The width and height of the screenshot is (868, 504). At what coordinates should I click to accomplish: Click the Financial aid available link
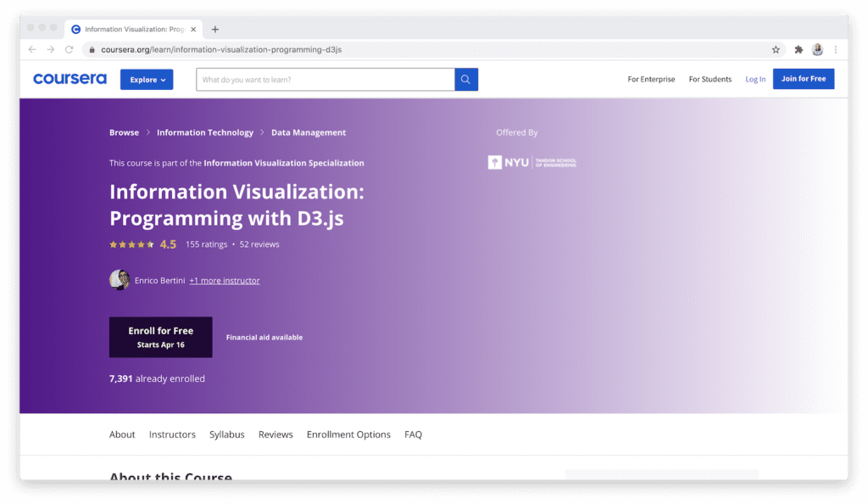tap(264, 338)
